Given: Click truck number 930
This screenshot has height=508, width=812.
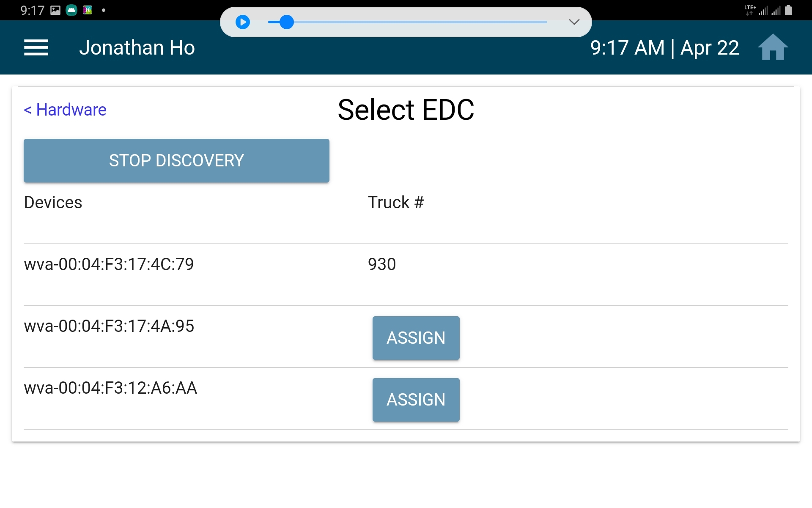Looking at the screenshot, I should click(382, 264).
